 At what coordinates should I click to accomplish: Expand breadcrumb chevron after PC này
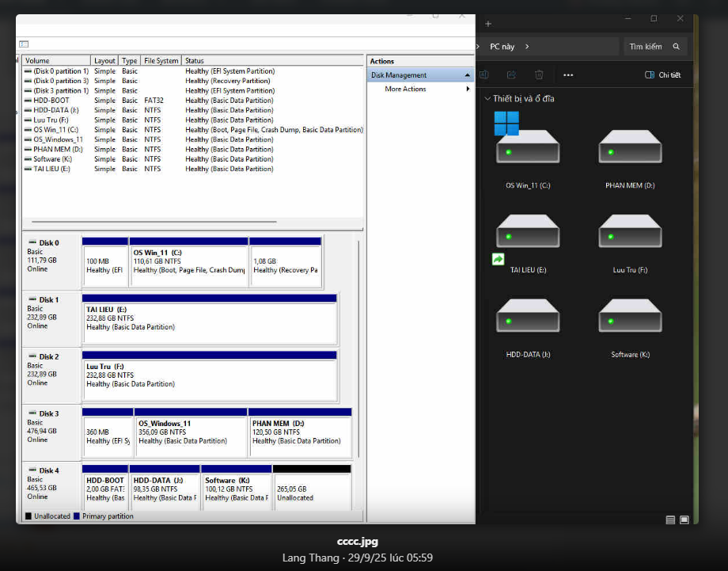coord(527,47)
